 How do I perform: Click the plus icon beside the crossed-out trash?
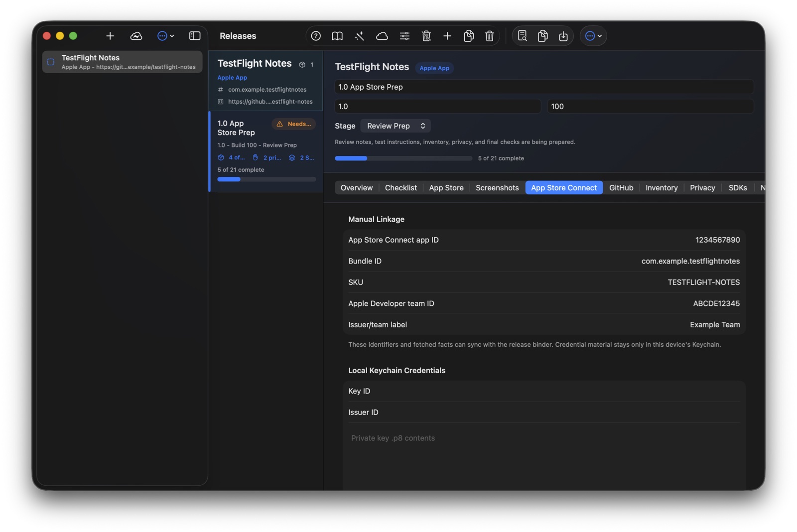447,36
